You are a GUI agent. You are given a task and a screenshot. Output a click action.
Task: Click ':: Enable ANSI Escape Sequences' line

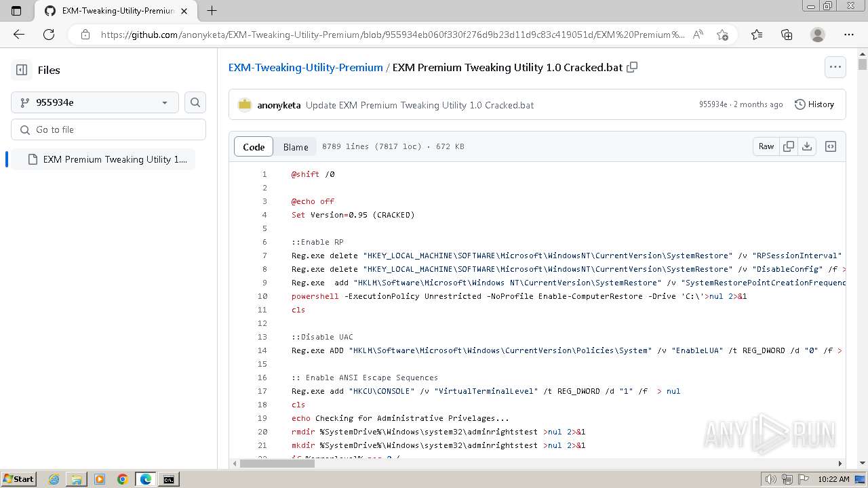coord(365,378)
